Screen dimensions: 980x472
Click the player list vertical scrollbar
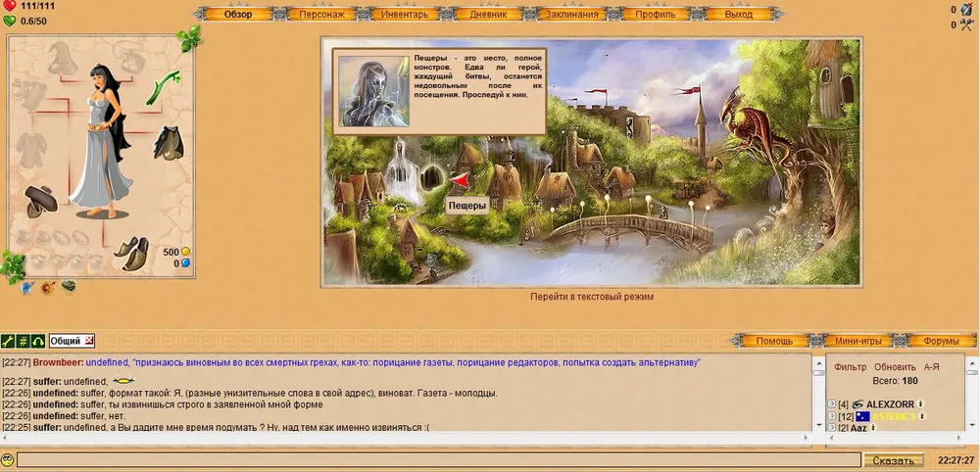(971, 394)
